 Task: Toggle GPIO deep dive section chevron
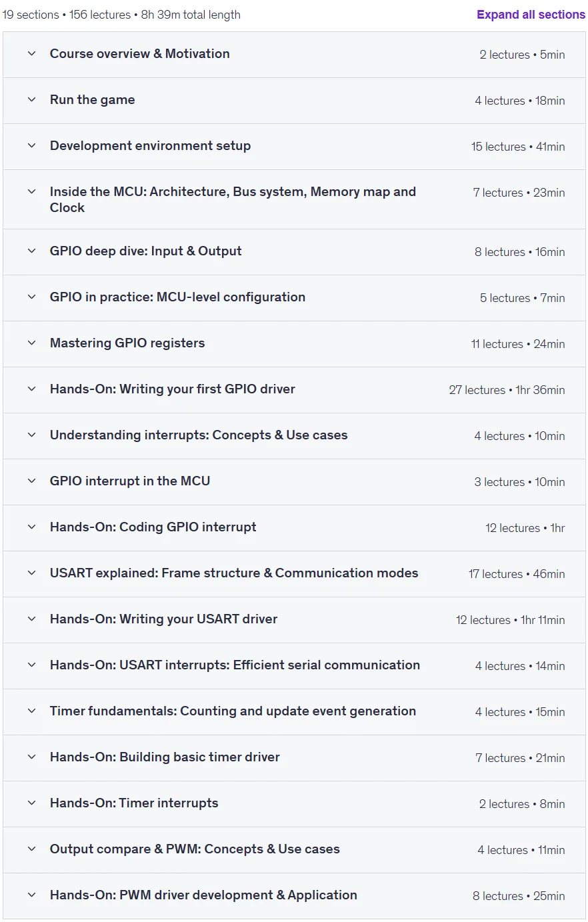tap(31, 251)
